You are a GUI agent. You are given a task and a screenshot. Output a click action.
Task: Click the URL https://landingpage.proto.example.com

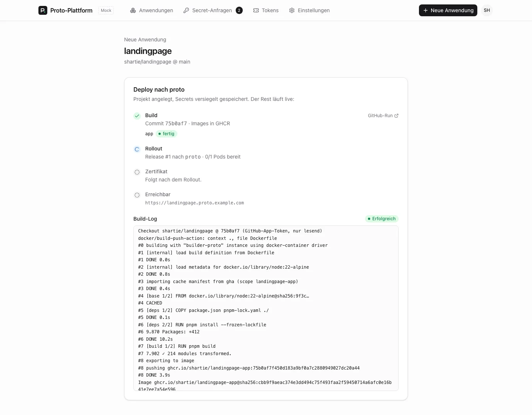click(x=194, y=203)
